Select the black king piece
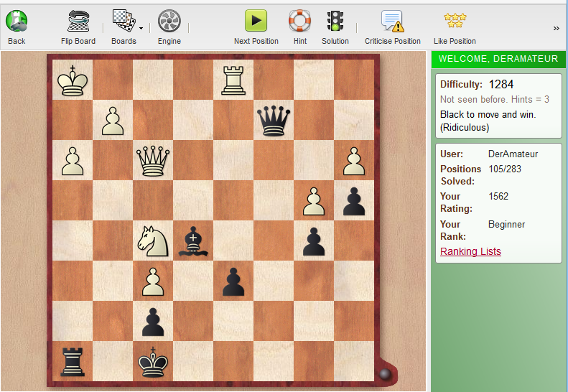The height and width of the screenshot is (392, 568). click(152, 361)
